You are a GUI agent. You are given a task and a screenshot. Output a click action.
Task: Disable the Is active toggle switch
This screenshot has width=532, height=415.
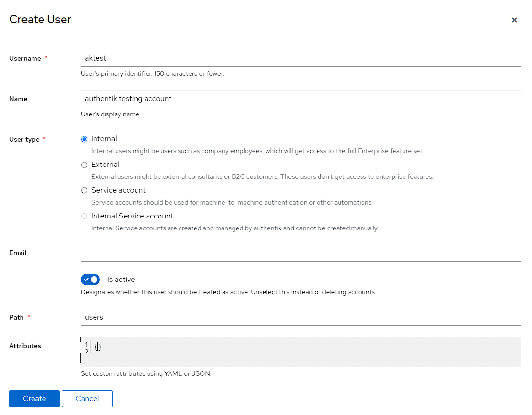click(90, 280)
